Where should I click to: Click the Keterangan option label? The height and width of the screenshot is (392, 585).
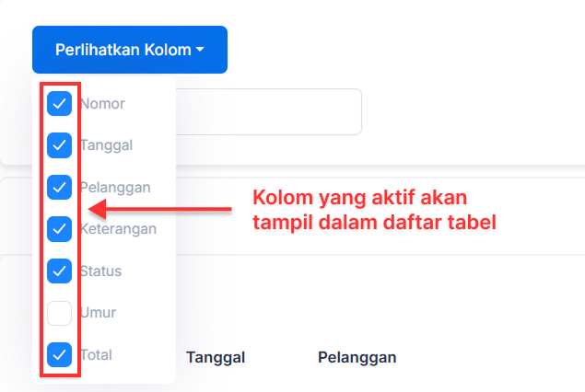118,229
